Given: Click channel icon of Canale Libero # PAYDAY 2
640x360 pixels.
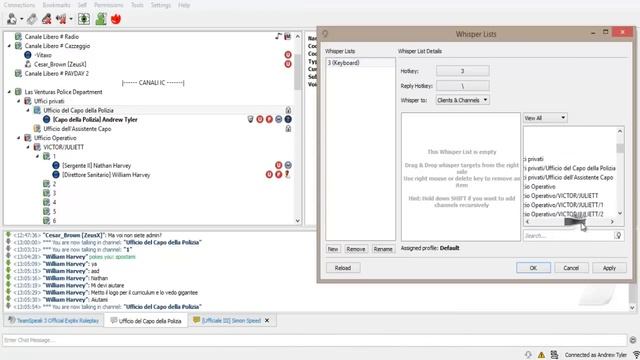Looking at the screenshot, I should pyautogui.click(x=18, y=73).
